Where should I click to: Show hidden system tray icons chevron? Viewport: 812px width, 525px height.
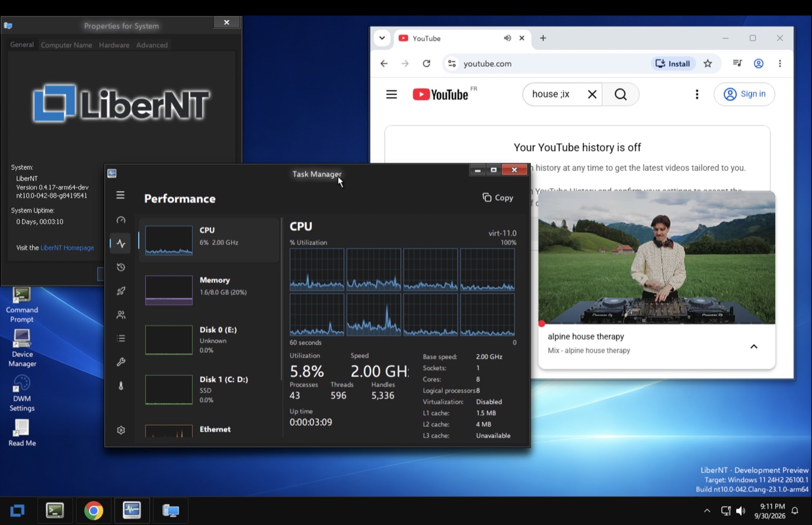(706, 511)
